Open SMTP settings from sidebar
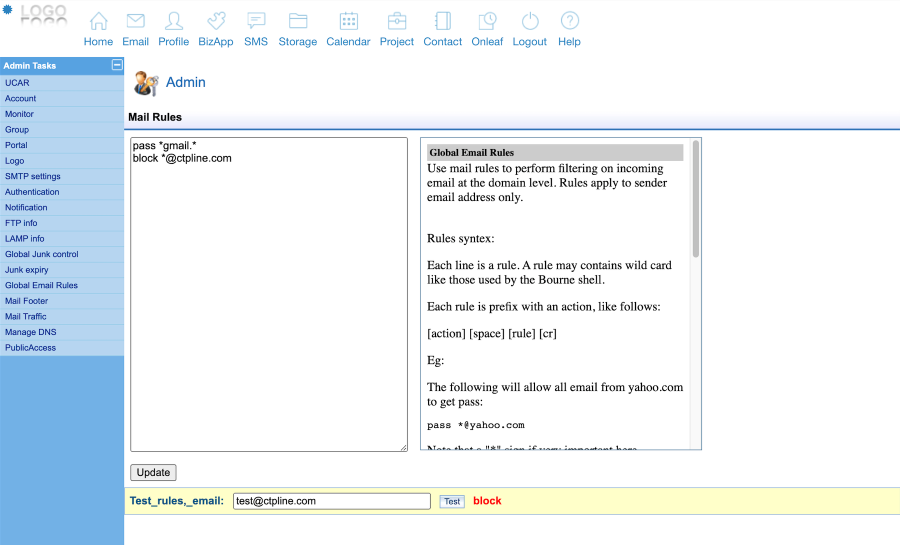 coord(32,177)
